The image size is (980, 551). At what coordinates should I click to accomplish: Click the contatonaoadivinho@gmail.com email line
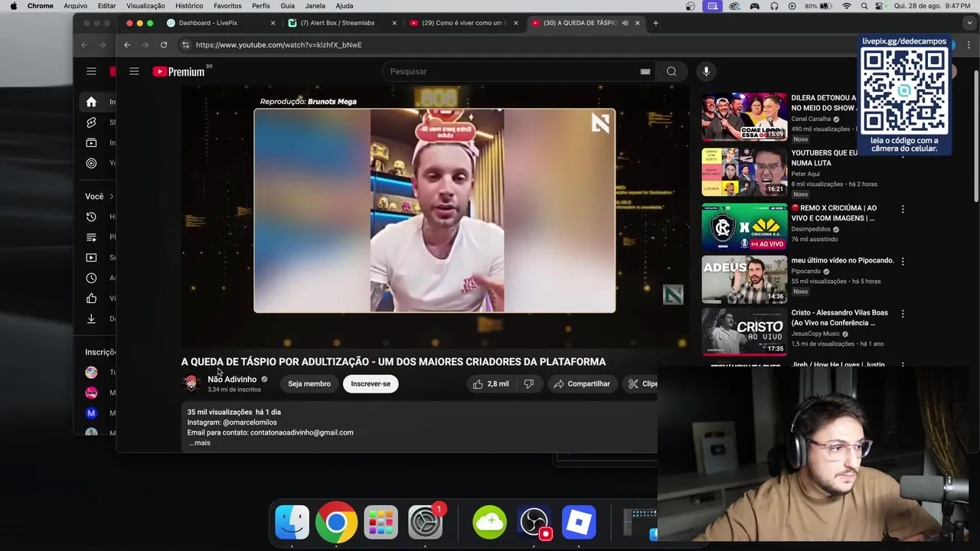[x=270, y=432]
